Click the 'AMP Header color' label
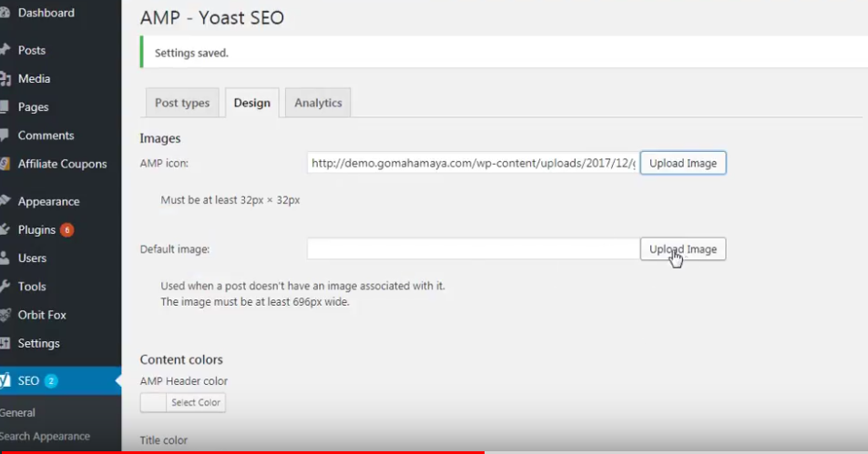 point(184,381)
